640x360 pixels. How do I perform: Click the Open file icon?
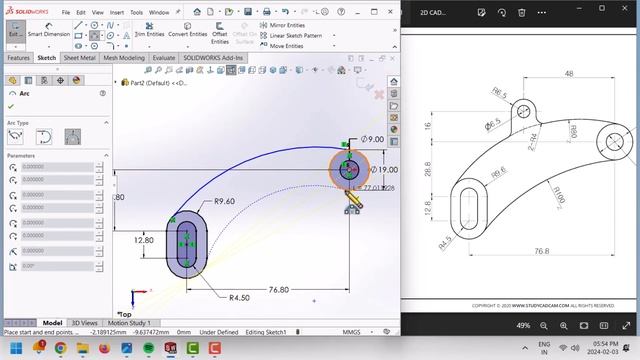click(x=229, y=12)
